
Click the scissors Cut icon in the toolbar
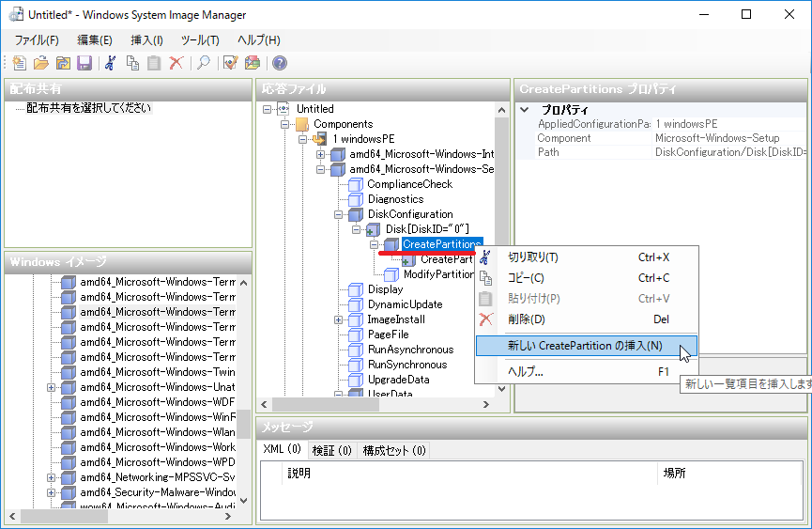tap(111, 63)
